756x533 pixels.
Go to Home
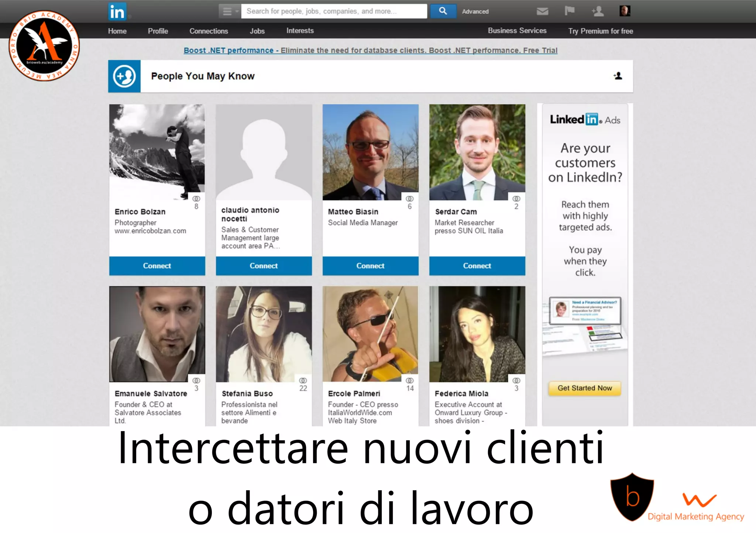pos(117,31)
